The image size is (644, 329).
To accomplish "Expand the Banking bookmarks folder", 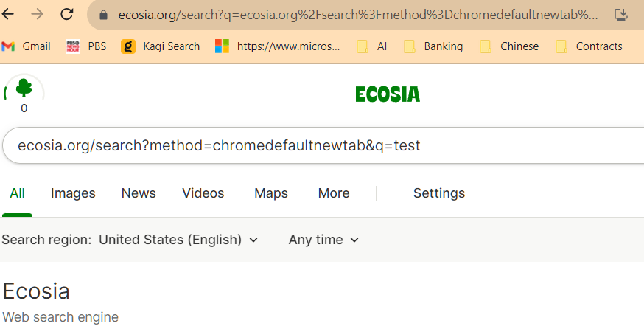I will coord(433,46).
